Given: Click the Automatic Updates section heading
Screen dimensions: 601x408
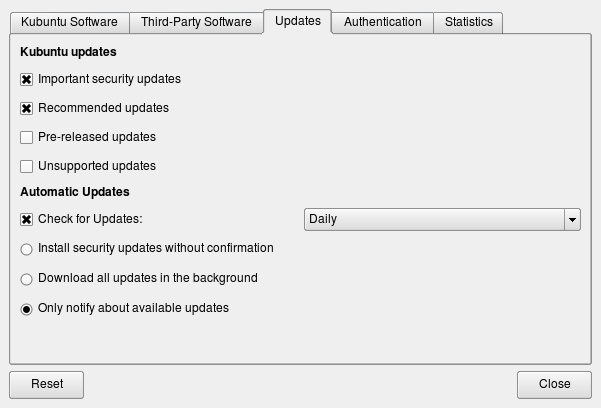Looking at the screenshot, I should click(75, 192).
